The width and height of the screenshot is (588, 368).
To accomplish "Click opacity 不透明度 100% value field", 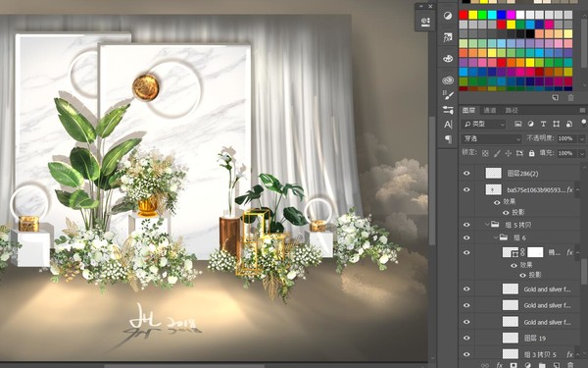I will (x=567, y=139).
